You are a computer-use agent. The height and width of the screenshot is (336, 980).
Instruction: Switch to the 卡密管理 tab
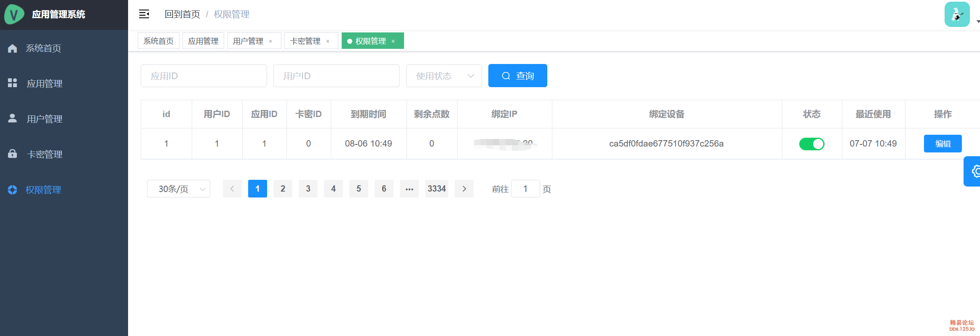tap(305, 41)
